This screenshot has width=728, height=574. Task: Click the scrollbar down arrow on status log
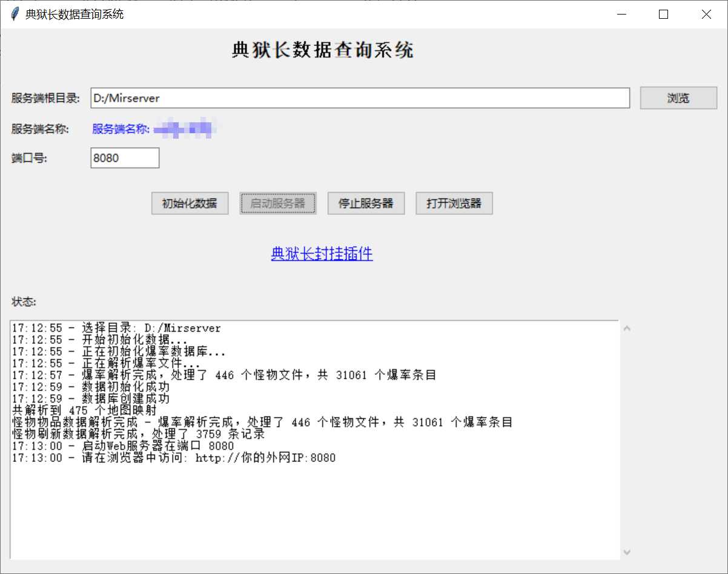point(627,552)
